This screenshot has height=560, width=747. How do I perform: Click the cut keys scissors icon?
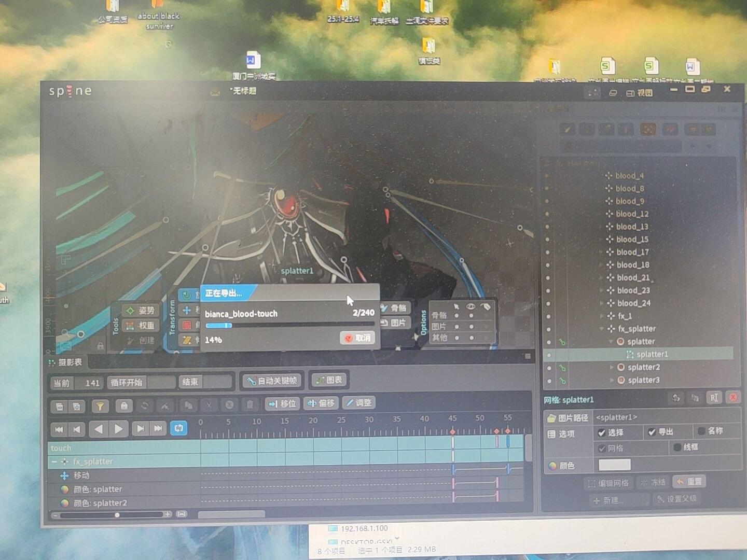(x=209, y=405)
